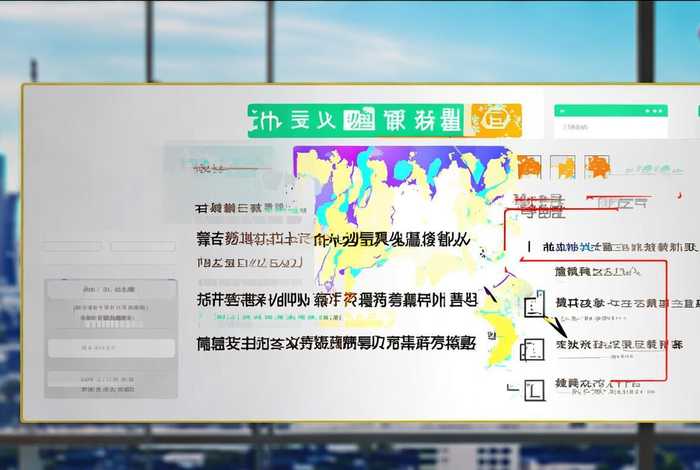Click the orange badge icon ending the green banner
This screenshot has width=700, height=470.
(496, 120)
